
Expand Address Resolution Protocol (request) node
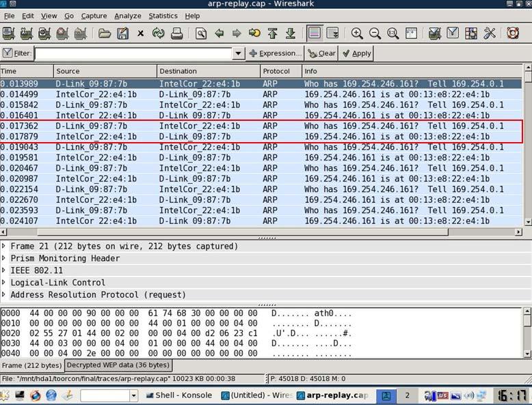3,294
